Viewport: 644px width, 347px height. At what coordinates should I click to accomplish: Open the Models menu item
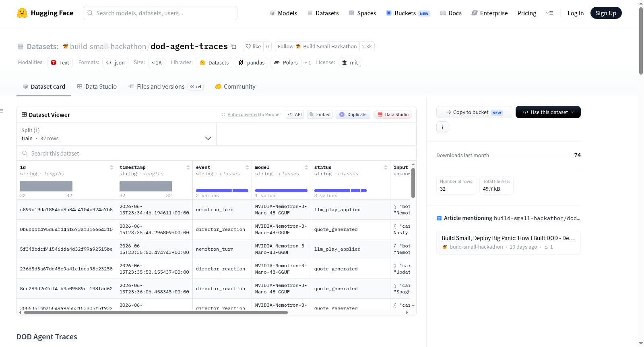pyautogui.click(x=283, y=13)
